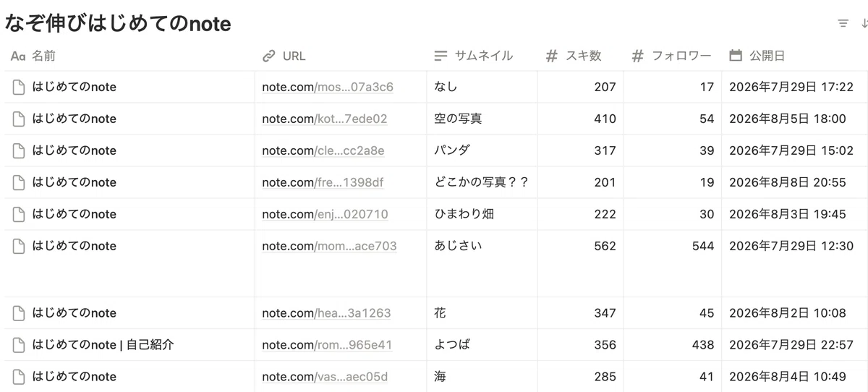
Task: Open the note.com/mos...07a3c6 link
Action: pyautogui.click(x=328, y=87)
